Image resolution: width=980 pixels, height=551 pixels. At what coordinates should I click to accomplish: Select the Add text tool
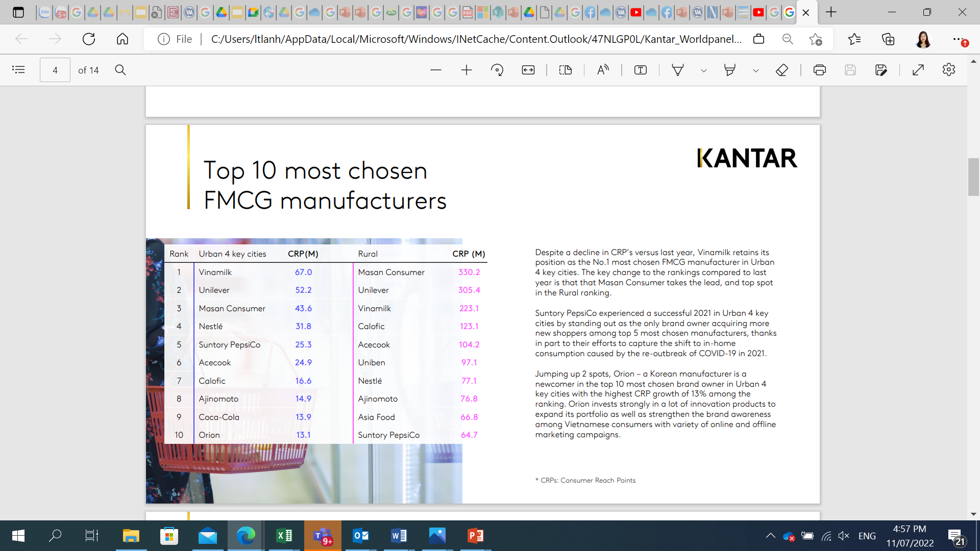click(x=641, y=70)
